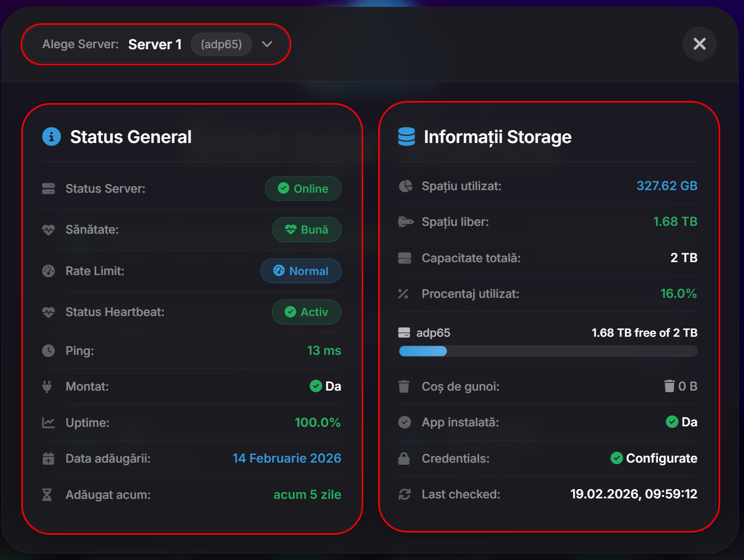Click the Bună health badge

[307, 229]
